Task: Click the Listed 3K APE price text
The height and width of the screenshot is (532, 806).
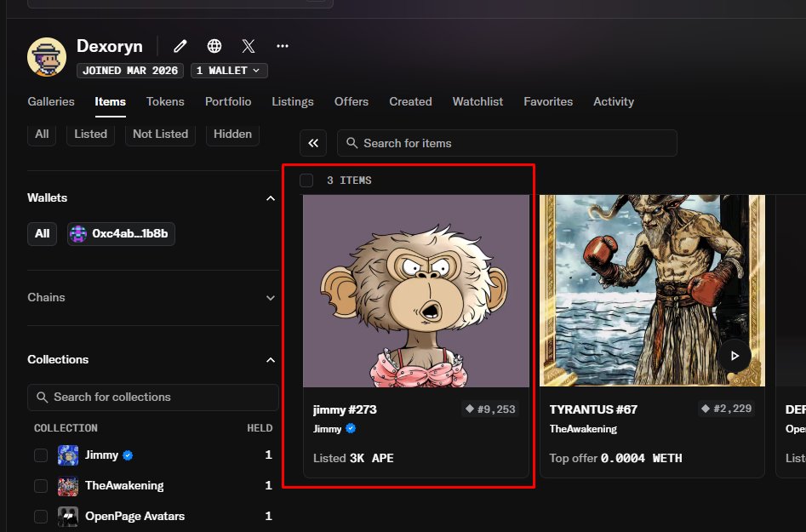Action: (354, 458)
